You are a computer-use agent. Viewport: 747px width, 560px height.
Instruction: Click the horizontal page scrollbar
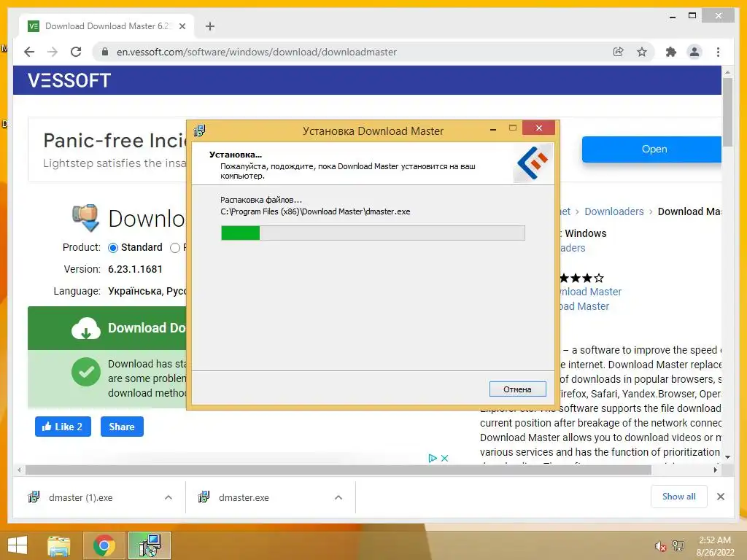tap(338, 470)
